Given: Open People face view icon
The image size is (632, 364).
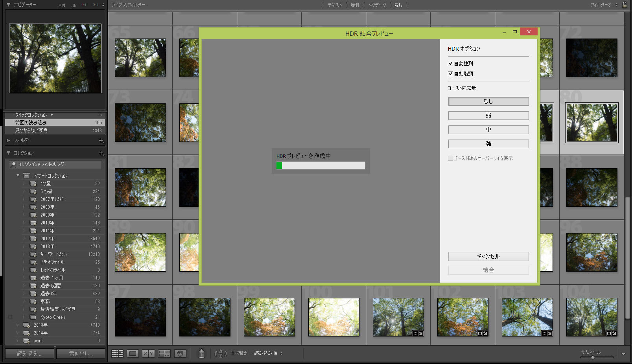Looking at the screenshot, I should click(x=180, y=354).
